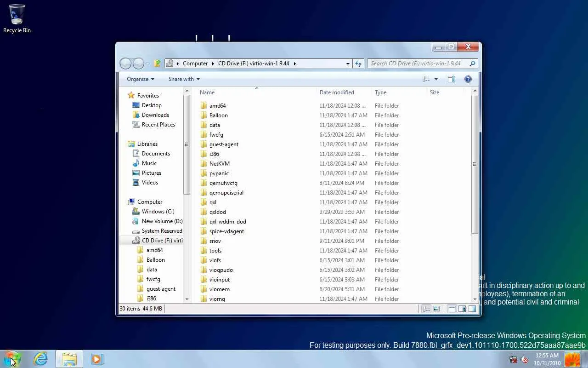Click the scrollbar thumb of the file list
588x368 pixels.
click(475, 164)
